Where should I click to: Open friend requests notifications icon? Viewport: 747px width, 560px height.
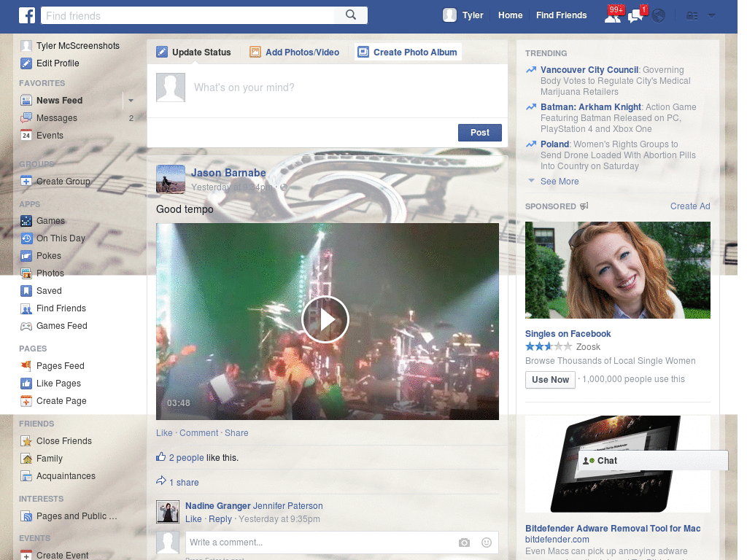(613, 15)
